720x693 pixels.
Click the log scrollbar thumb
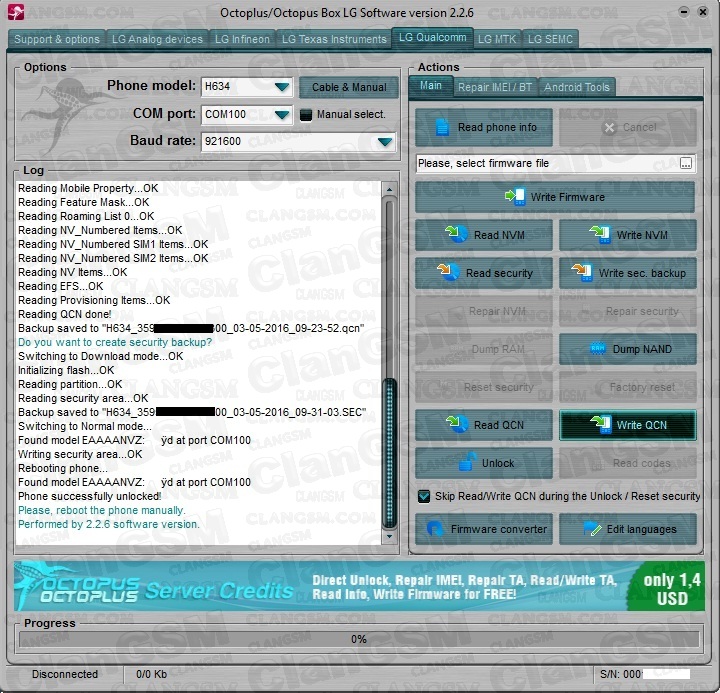[x=389, y=453]
